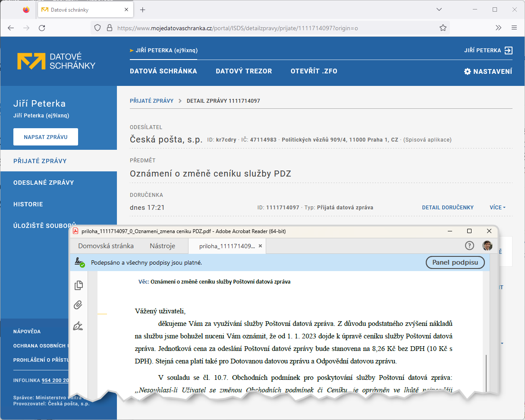Image resolution: width=525 pixels, height=420 pixels.
Task: Select the priloha_111171409 document tab
Action: pos(227,246)
